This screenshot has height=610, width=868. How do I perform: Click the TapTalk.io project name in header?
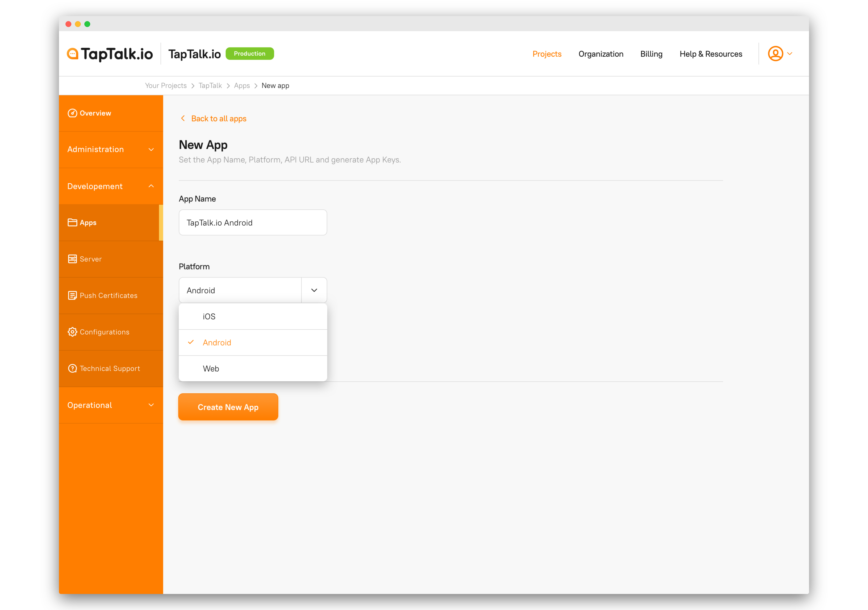click(x=194, y=54)
